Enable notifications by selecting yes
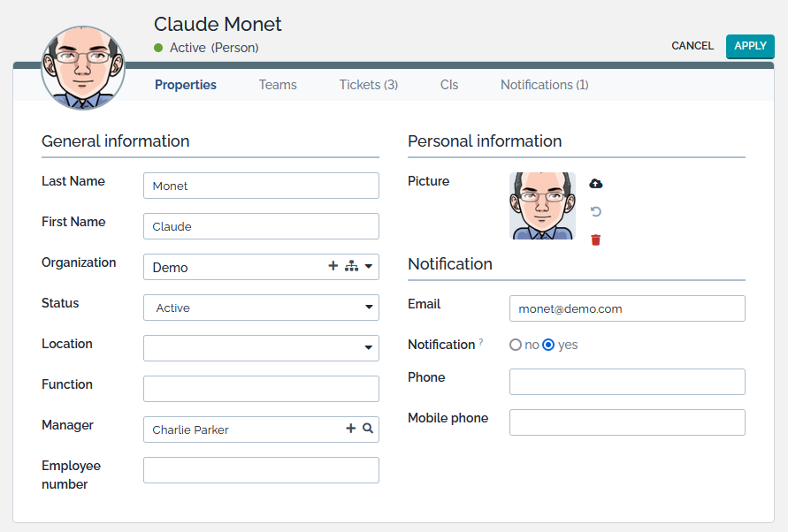This screenshot has height=532, width=788. [x=550, y=345]
